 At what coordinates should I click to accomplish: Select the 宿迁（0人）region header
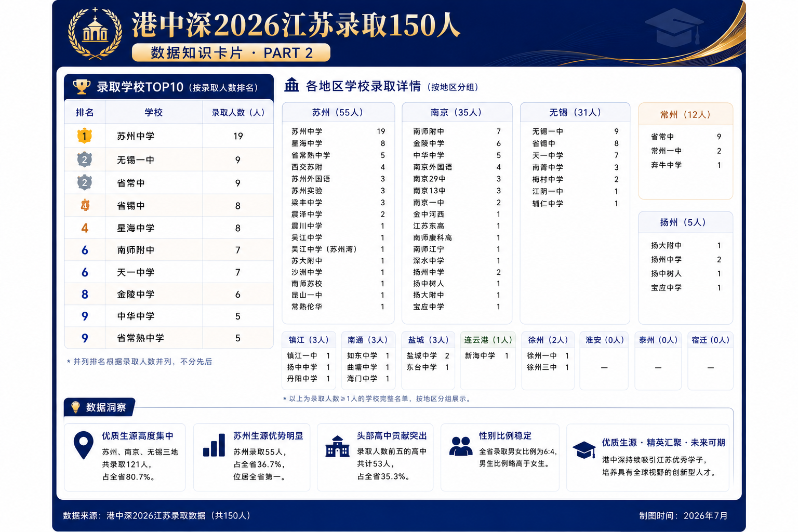click(x=711, y=340)
